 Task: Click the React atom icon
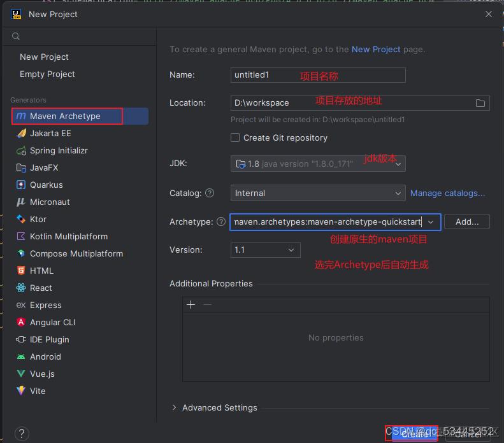(x=21, y=288)
